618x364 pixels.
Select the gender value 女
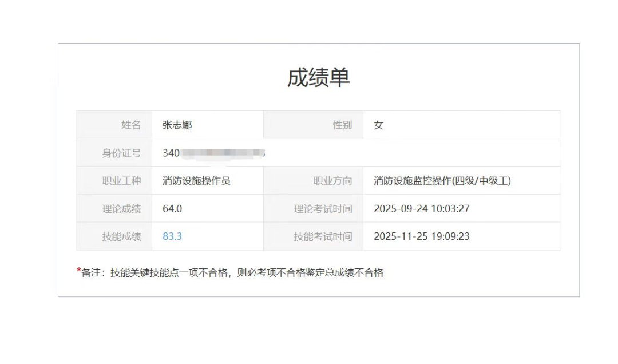[378, 124]
